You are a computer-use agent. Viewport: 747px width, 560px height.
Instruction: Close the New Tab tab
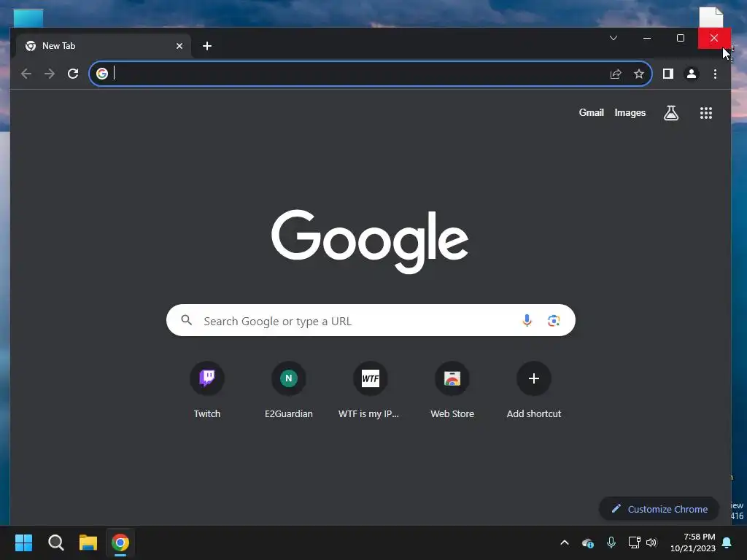pyautogui.click(x=179, y=46)
